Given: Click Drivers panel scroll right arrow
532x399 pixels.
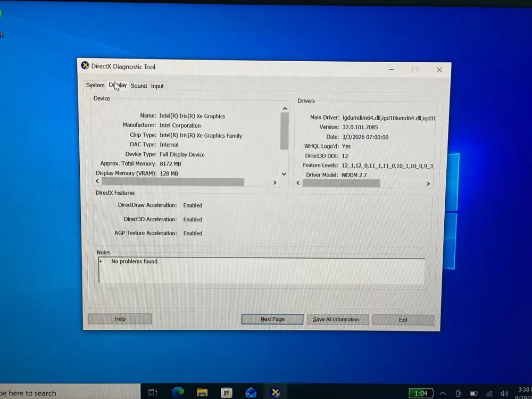Looking at the screenshot, I should click(428, 184).
